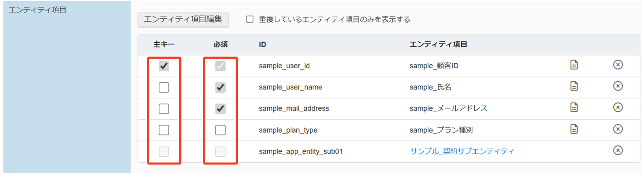Delete the sample_app_entity_sub01 row
The height and width of the screenshot is (174, 644).
[618, 151]
